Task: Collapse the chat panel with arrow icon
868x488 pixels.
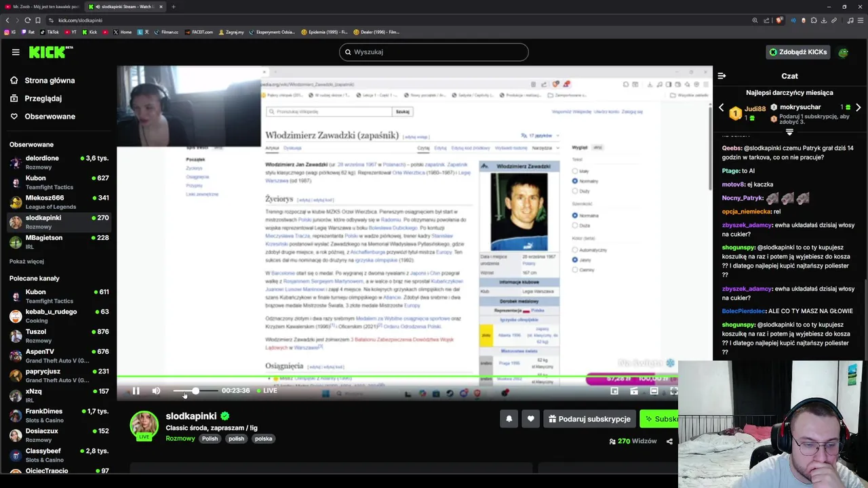Action: point(722,76)
